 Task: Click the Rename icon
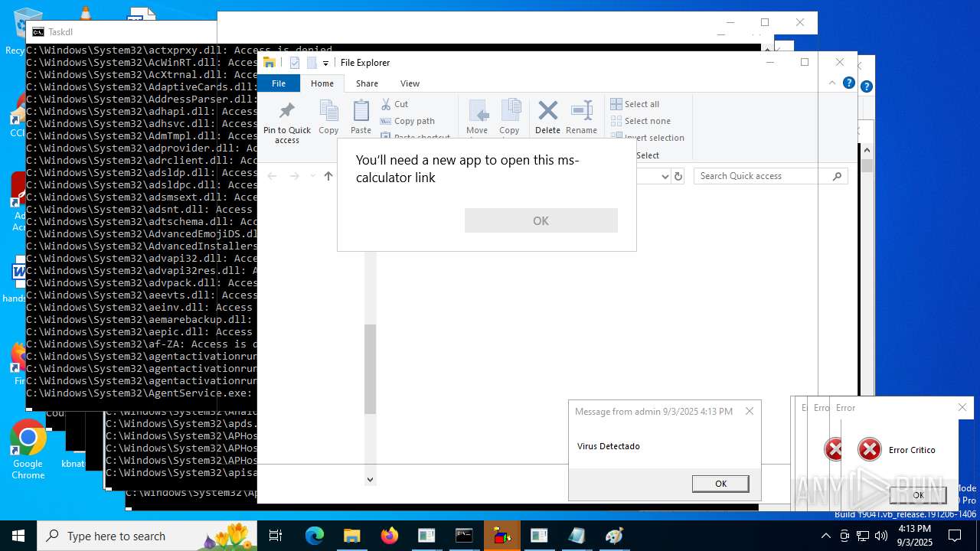(582, 111)
